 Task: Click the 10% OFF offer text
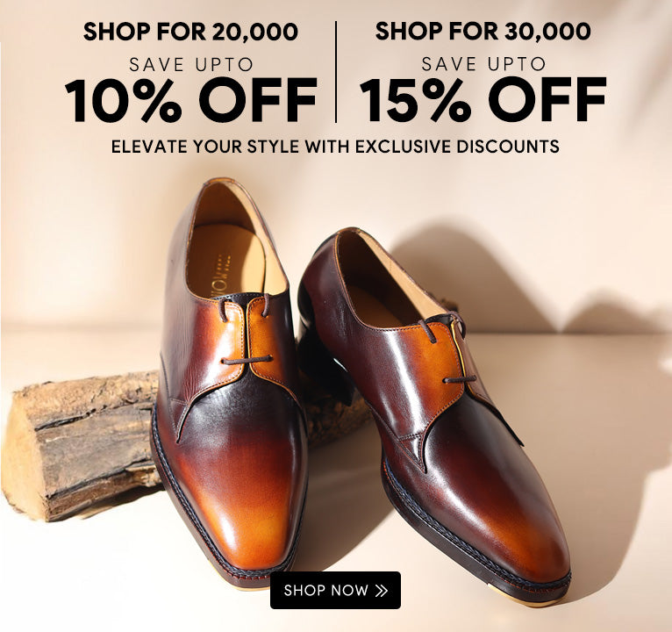(x=190, y=99)
